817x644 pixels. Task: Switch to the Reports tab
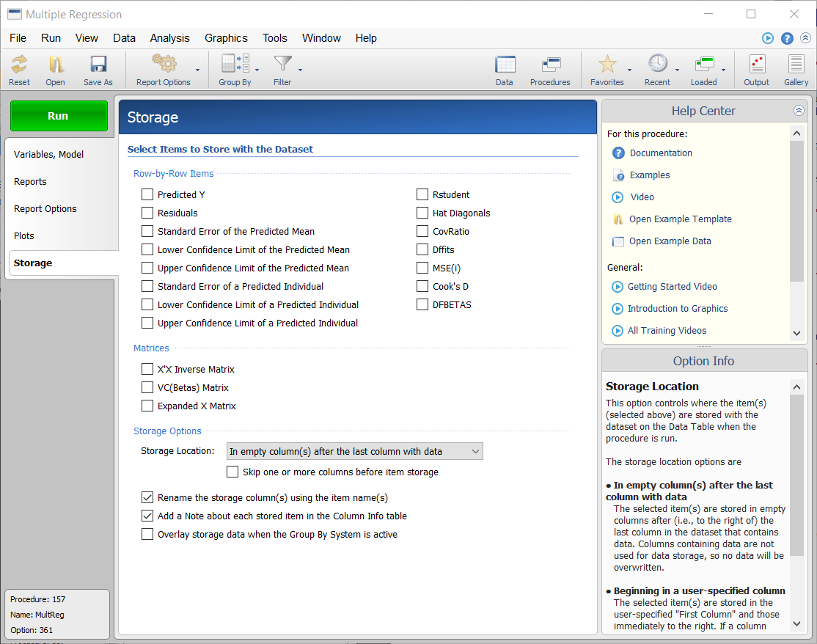29,181
